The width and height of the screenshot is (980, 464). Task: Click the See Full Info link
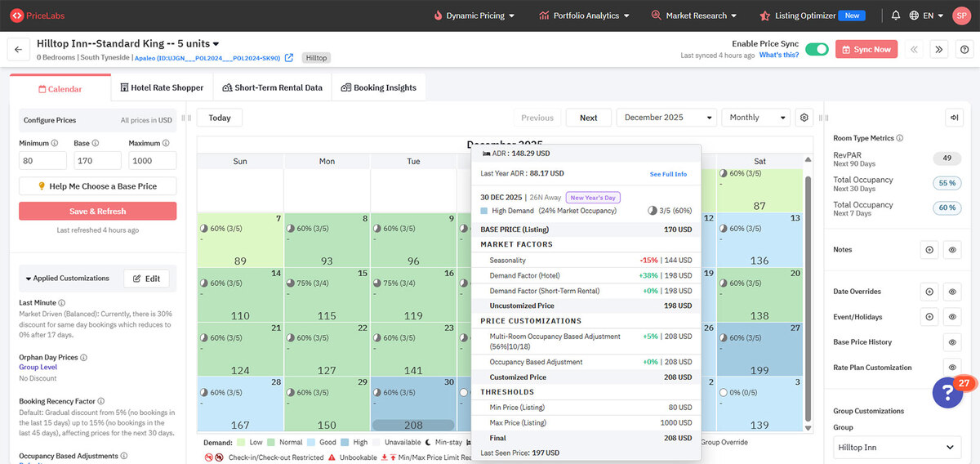pyautogui.click(x=668, y=174)
